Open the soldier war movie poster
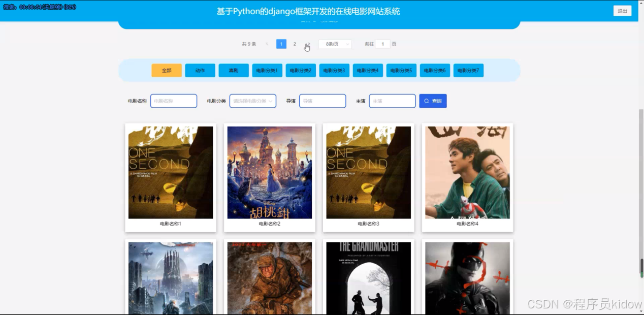The height and width of the screenshot is (315, 644). point(270,278)
